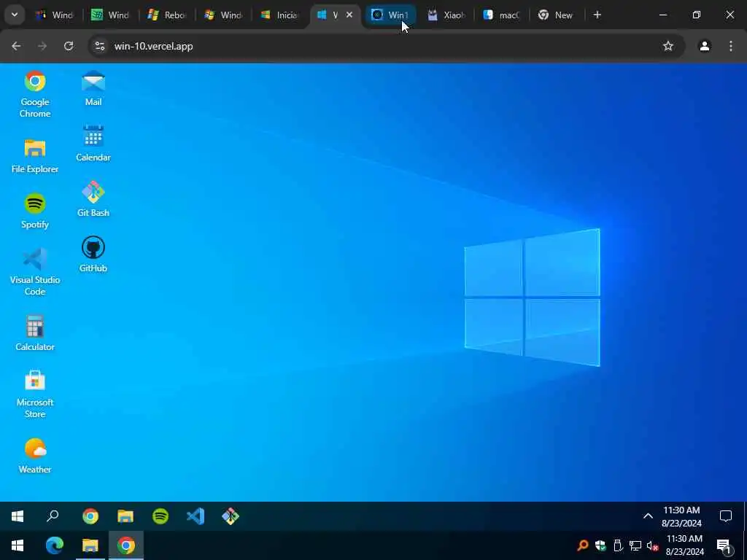Open the Mail desktop icon

(x=93, y=88)
